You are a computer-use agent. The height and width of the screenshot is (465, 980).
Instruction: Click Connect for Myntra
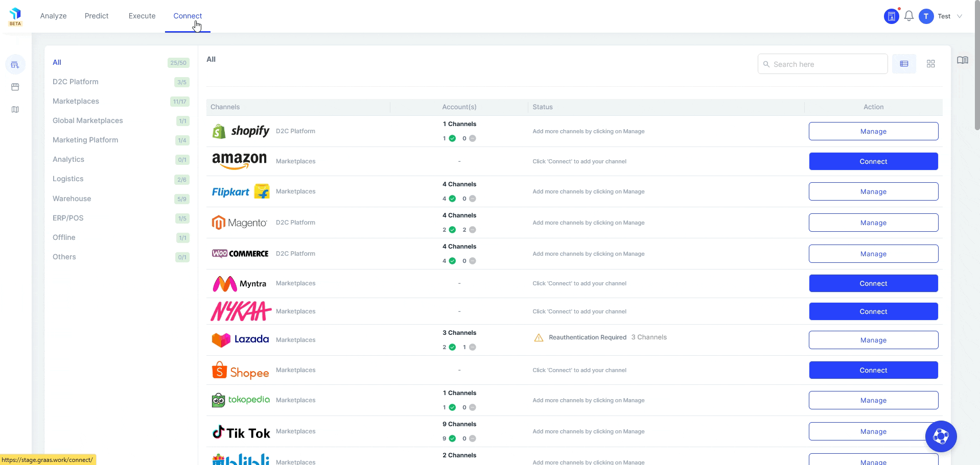click(873, 283)
